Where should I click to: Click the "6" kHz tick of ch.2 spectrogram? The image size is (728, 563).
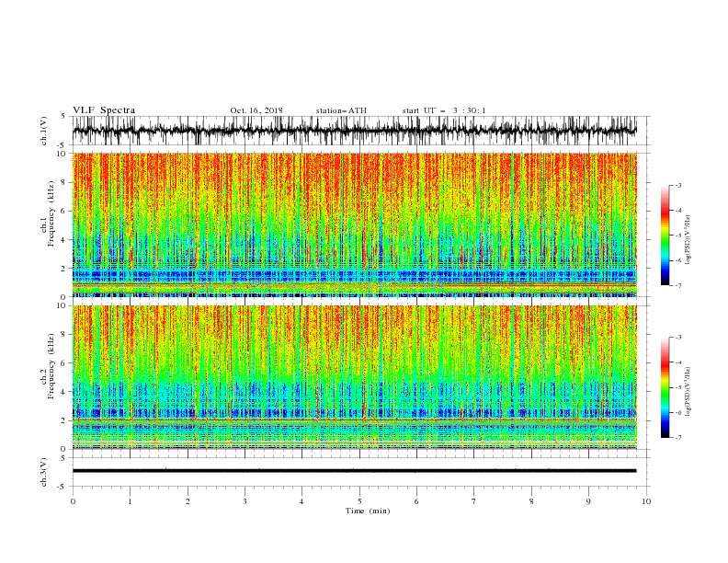pos(64,363)
